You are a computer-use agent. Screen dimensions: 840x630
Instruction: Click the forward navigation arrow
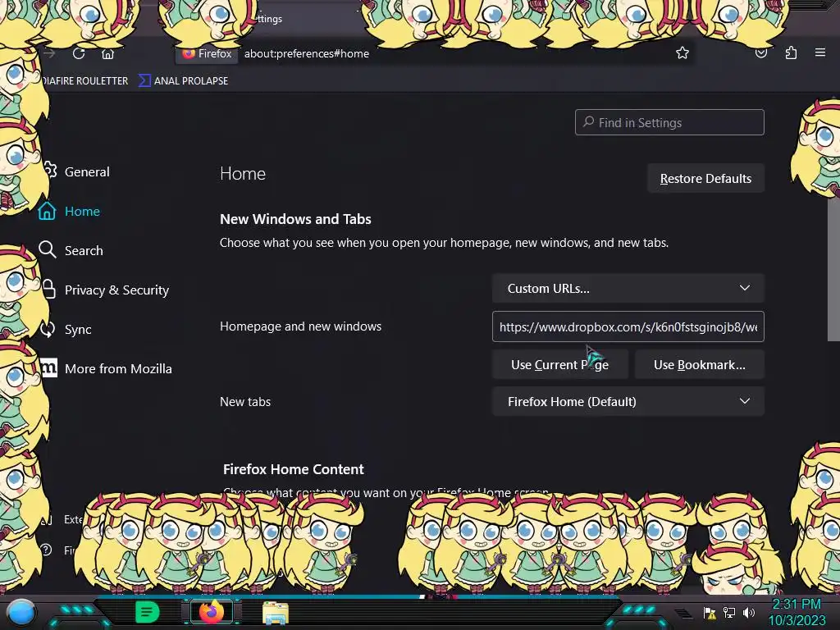click(x=49, y=53)
